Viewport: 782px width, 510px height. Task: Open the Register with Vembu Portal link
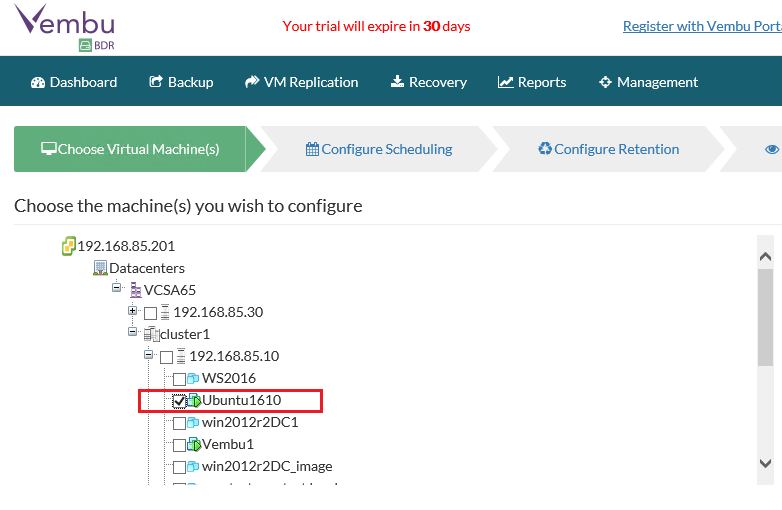coord(701,26)
